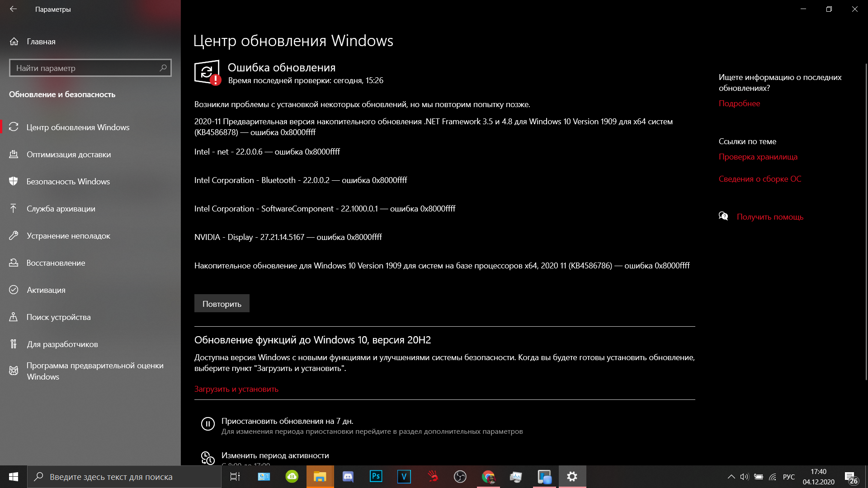This screenshot has height=488, width=868.
Task: Click the Обновление функций до Windows 10 heading
Action: 312,340
